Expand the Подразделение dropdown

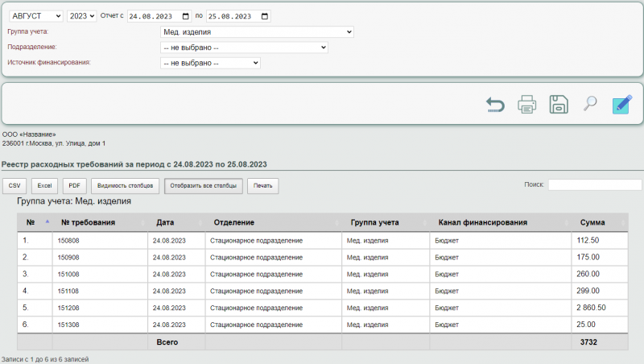pos(244,48)
